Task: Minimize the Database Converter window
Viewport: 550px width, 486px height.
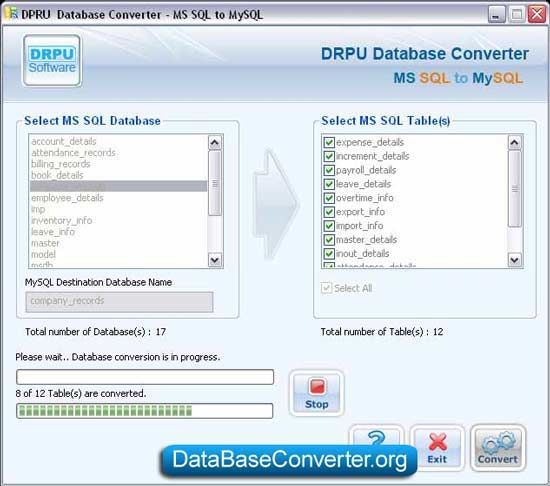Action: (x=496, y=15)
